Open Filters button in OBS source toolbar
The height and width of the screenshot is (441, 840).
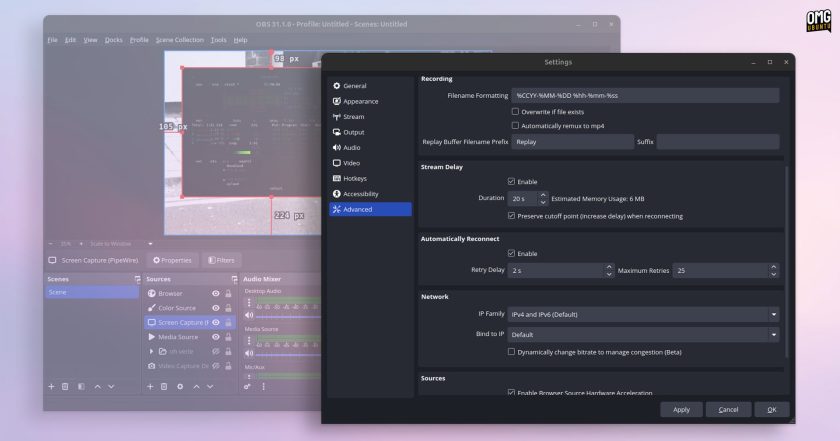tap(221, 260)
